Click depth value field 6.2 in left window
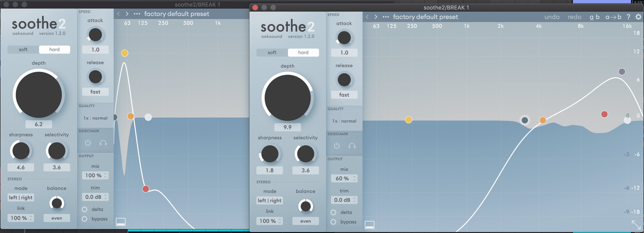 [x=39, y=124]
